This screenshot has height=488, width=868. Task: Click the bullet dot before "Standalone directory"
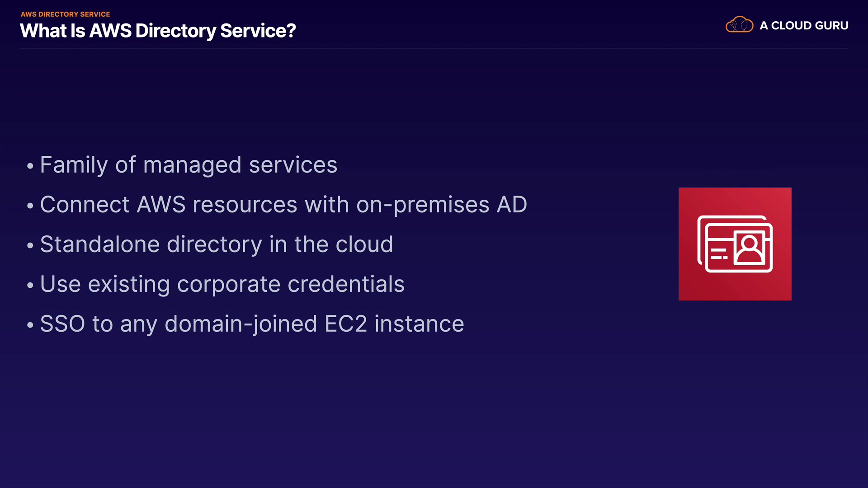[30, 245]
